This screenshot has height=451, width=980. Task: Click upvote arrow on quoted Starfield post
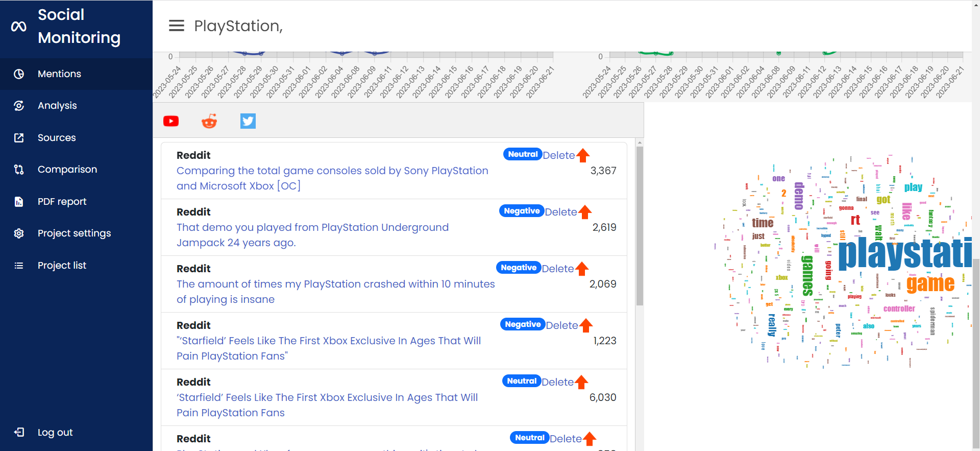(586, 325)
